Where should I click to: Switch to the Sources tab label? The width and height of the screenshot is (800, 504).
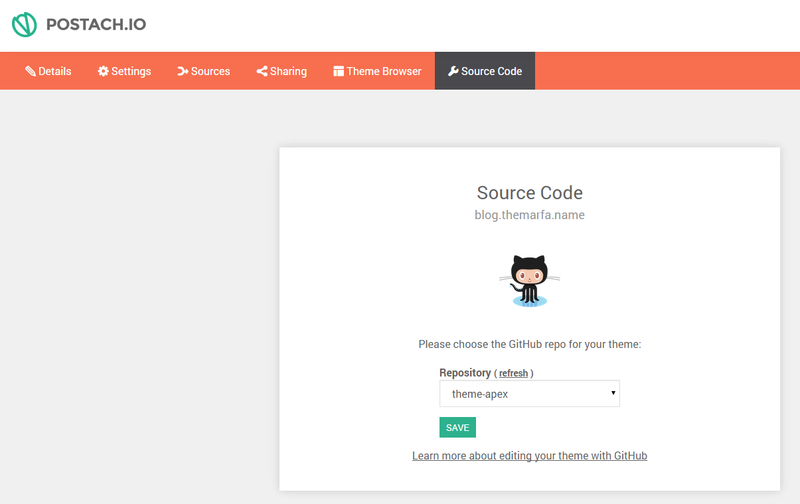click(x=210, y=71)
